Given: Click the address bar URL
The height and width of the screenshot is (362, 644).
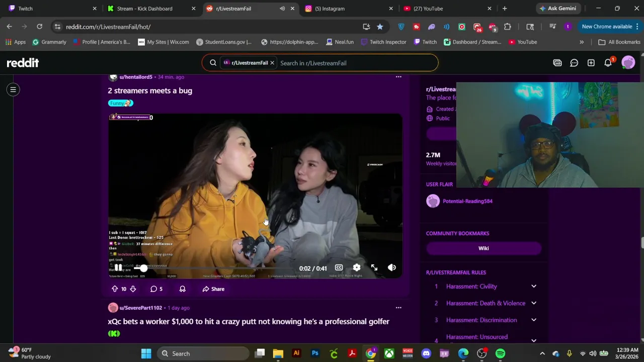Looking at the screenshot, I should coord(108,27).
